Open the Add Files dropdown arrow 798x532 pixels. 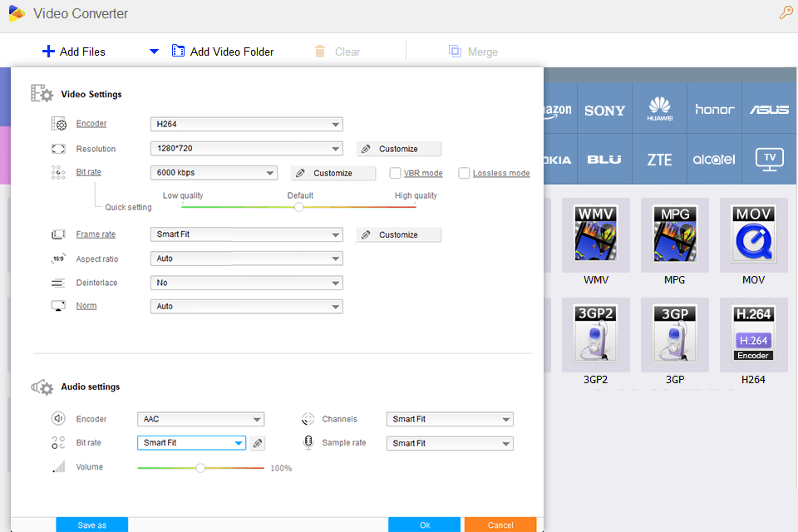[154, 52]
